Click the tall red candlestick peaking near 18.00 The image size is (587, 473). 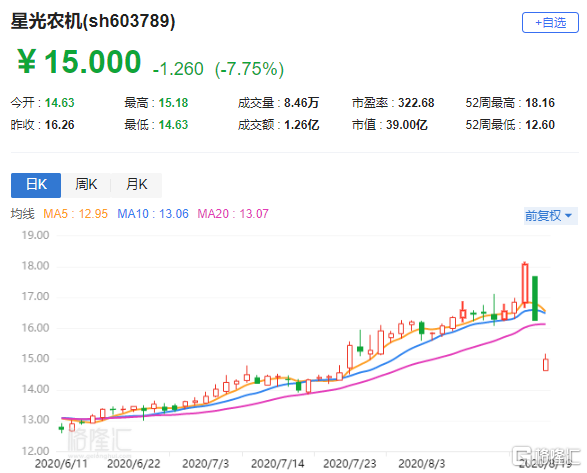click(x=525, y=284)
